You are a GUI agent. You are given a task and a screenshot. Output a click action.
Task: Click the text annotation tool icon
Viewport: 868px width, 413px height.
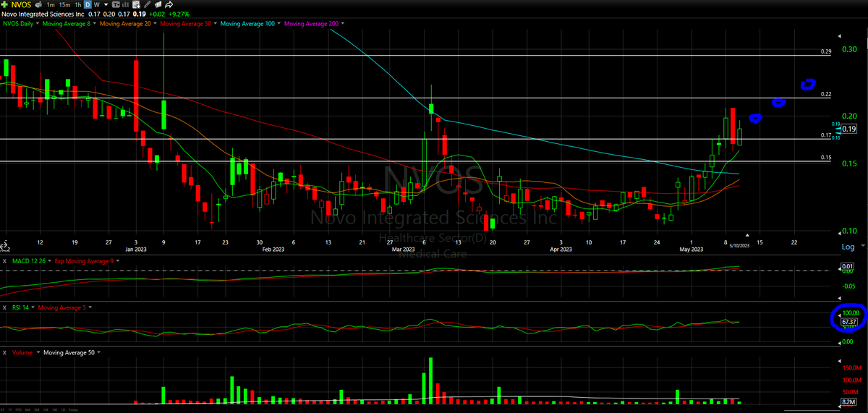(x=116, y=5)
